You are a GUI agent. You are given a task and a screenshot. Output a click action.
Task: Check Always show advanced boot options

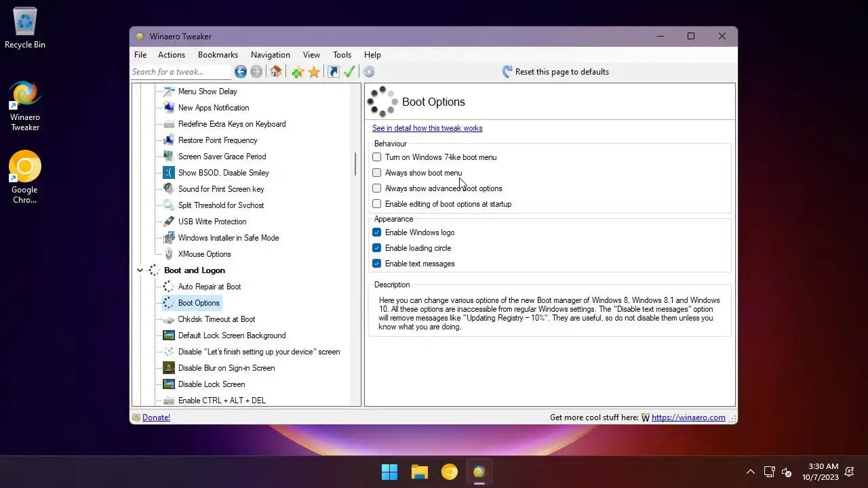[377, 188]
